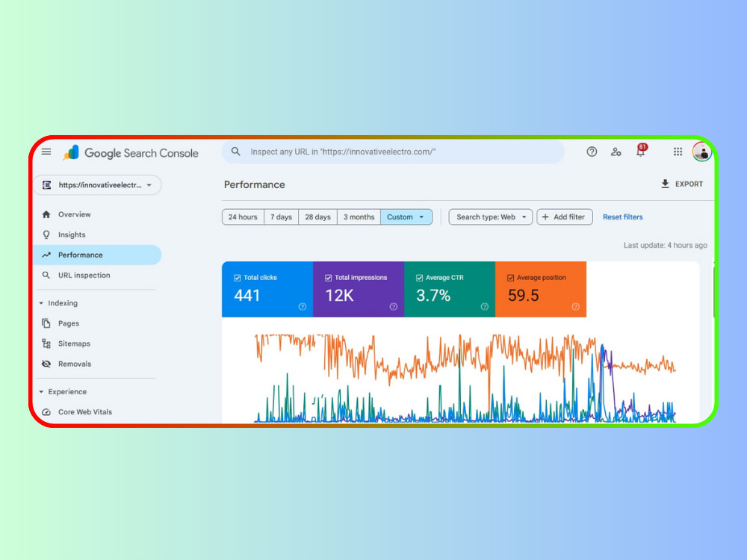
Task: Click the blue Total clicks 441 card
Action: [267, 289]
